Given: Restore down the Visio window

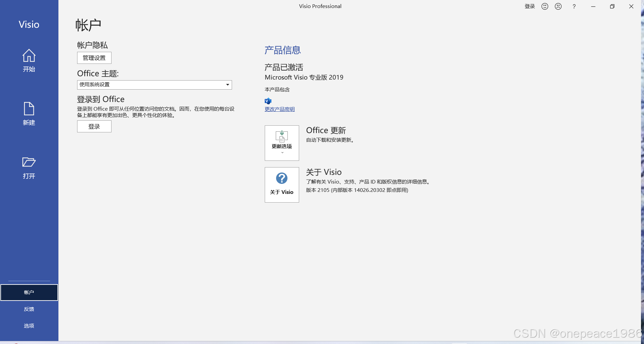Looking at the screenshot, I should point(612,6).
